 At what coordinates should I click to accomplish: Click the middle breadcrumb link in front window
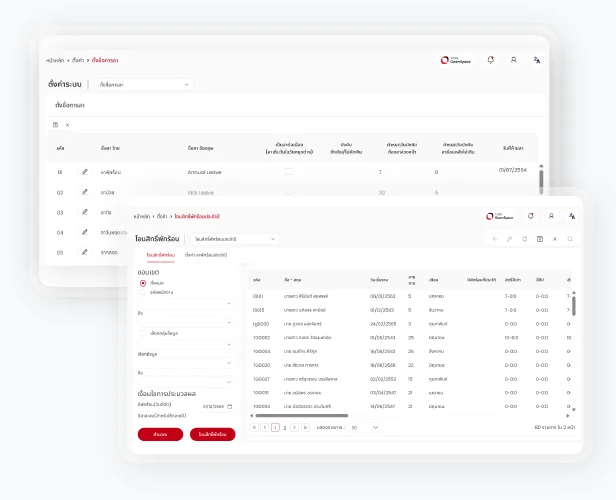[162, 216]
